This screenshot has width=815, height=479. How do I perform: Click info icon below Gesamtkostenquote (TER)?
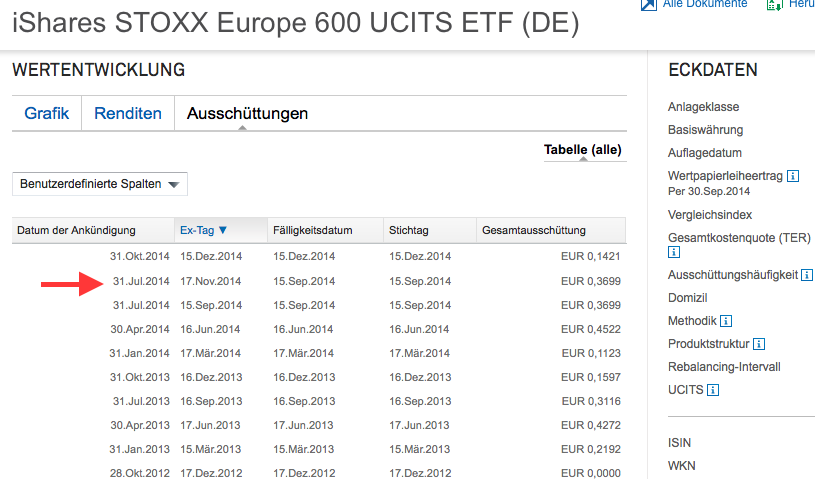click(674, 253)
